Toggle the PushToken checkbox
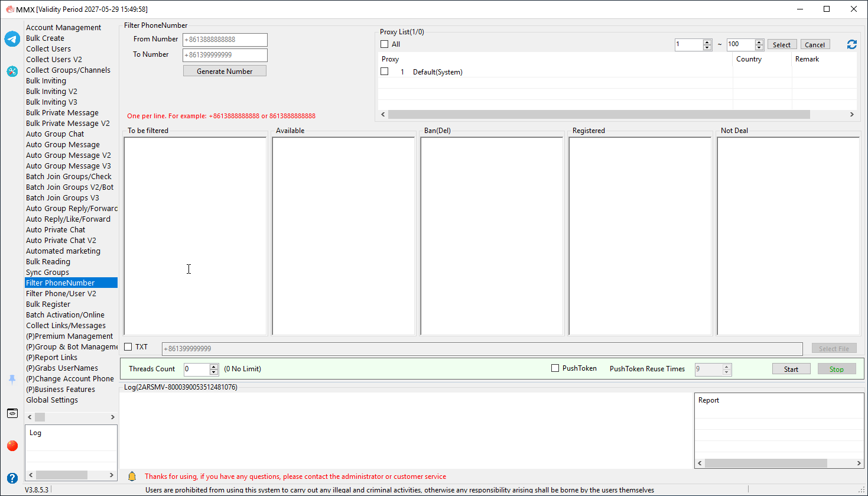868x496 pixels. pyautogui.click(x=555, y=368)
